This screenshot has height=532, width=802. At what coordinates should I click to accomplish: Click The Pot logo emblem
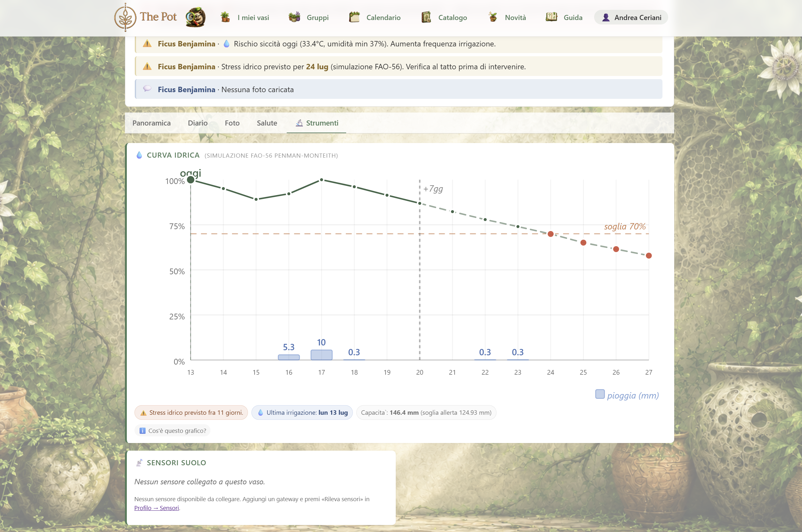point(125,17)
